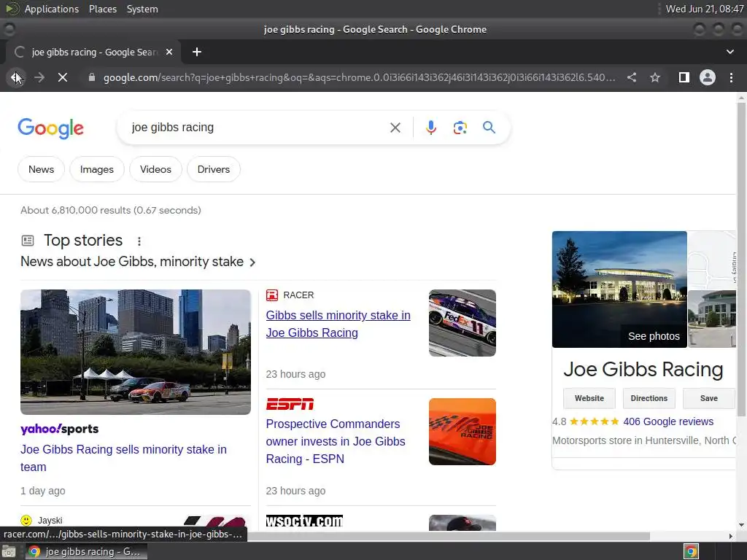Submit search with magnifier icon
The height and width of the screenshot is (560, 747).
[489, 127]
